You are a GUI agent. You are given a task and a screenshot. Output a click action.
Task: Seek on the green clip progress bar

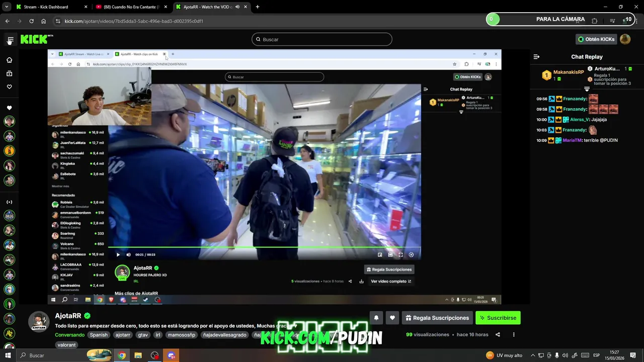[x=264, y=247]
